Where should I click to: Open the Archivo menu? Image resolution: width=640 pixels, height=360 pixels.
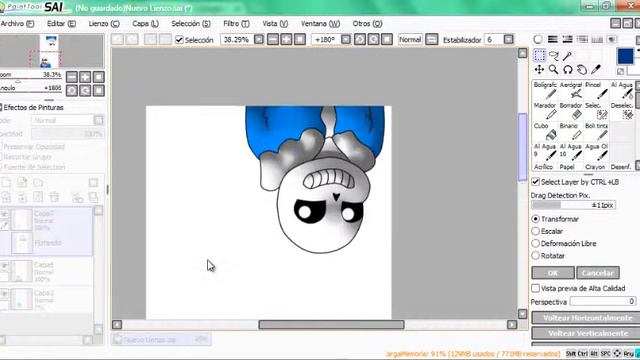[x=17, y=24]
